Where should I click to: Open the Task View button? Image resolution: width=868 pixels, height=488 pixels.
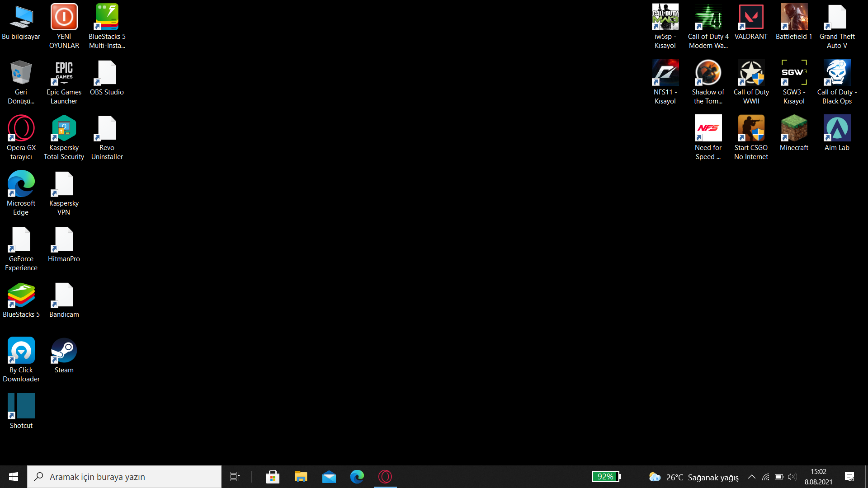point(235,477)
